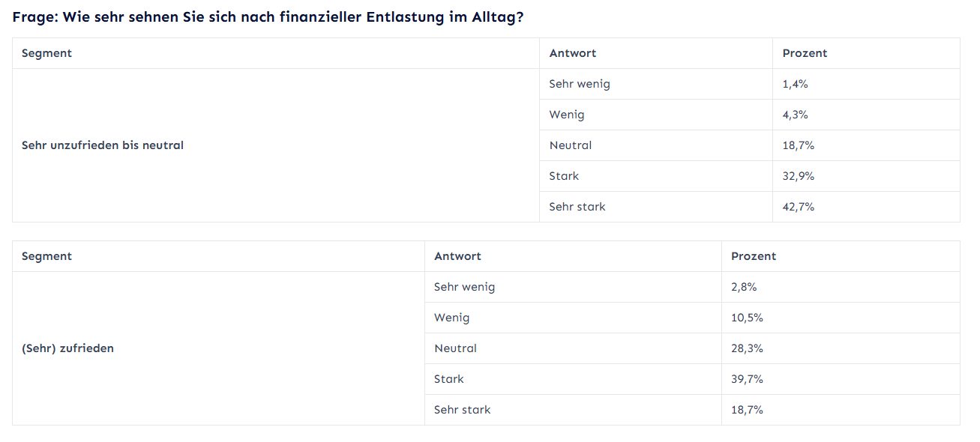Select the 39,7% value
The width and height of the screenshot is (980, 442).
point(747,379)
